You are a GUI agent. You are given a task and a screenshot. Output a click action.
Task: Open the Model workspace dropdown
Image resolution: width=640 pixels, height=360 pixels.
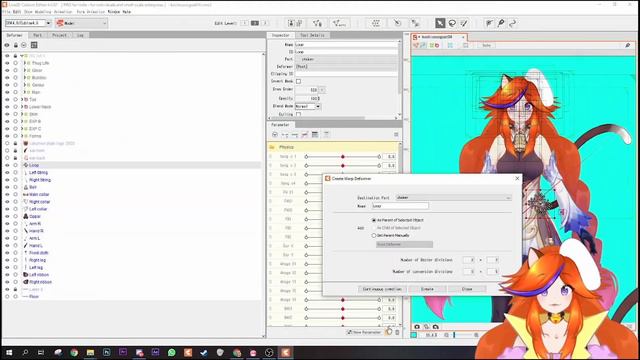82,23
